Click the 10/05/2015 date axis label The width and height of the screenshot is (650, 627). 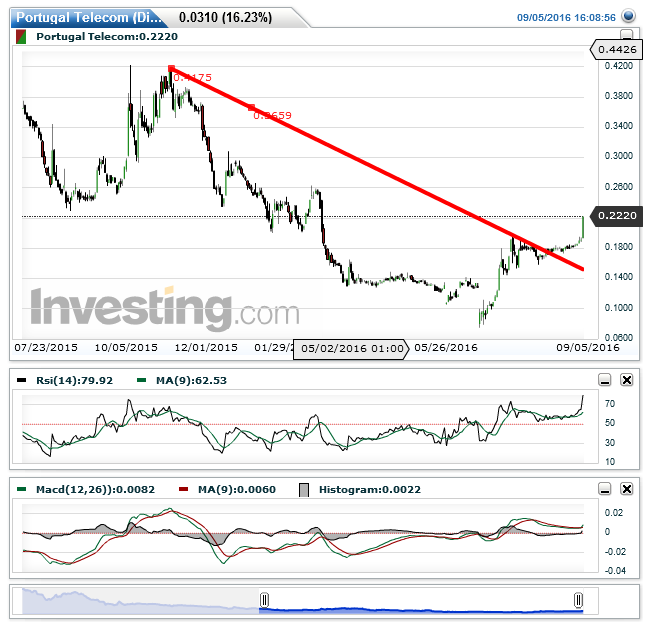pyautogui.click(x=126, y=347)
